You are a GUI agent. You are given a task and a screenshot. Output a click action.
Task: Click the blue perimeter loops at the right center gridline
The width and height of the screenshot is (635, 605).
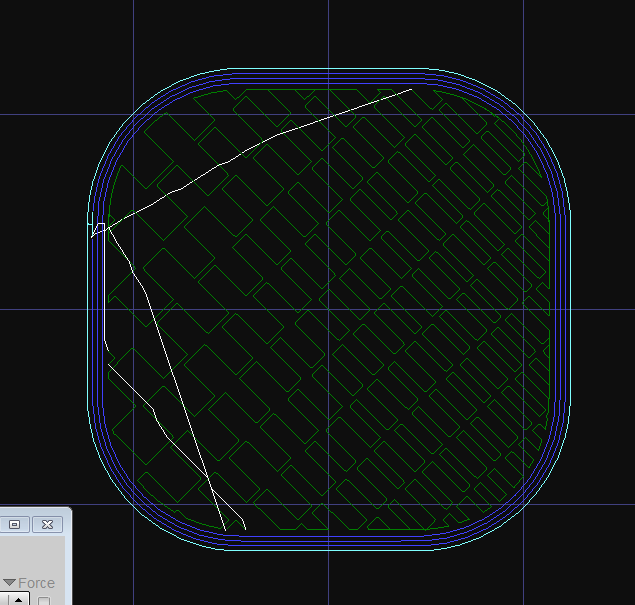click(x=561, y=309)
